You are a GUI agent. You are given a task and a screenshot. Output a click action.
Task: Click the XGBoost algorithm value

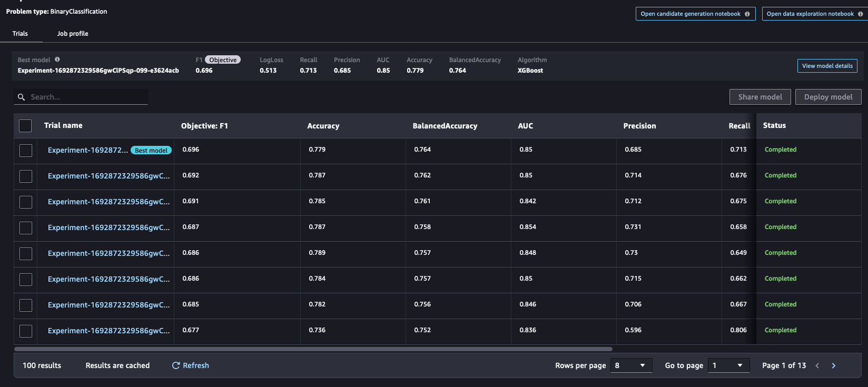click(x=530, y=71)
